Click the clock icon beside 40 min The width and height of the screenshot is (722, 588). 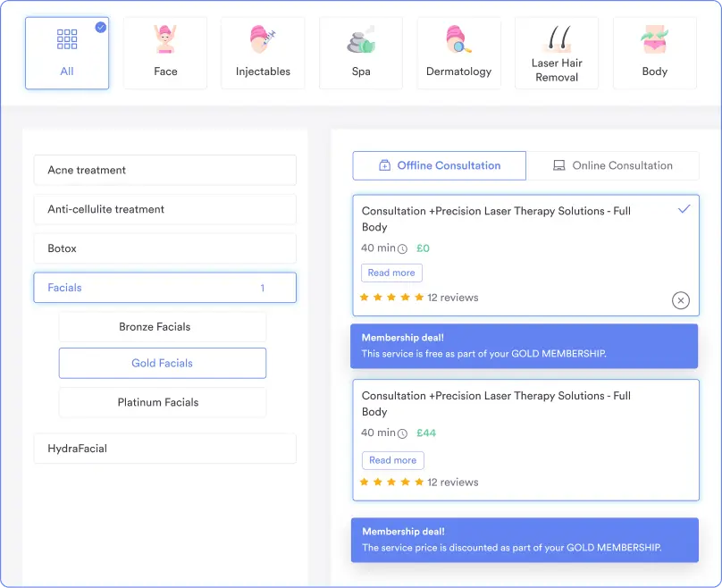(x=403, y=248)
